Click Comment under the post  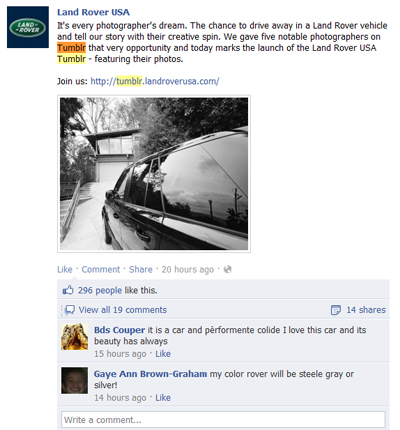(101, 269)
